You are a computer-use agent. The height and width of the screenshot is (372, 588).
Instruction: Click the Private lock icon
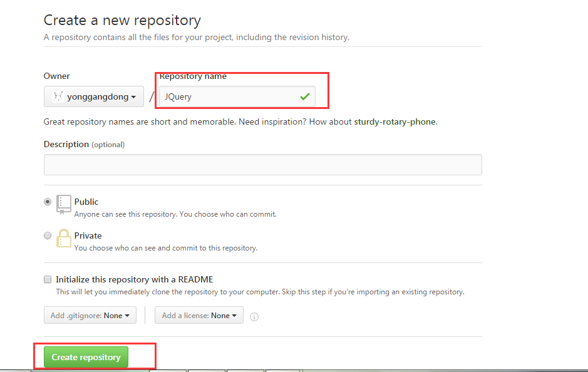[x=64, y=238]
